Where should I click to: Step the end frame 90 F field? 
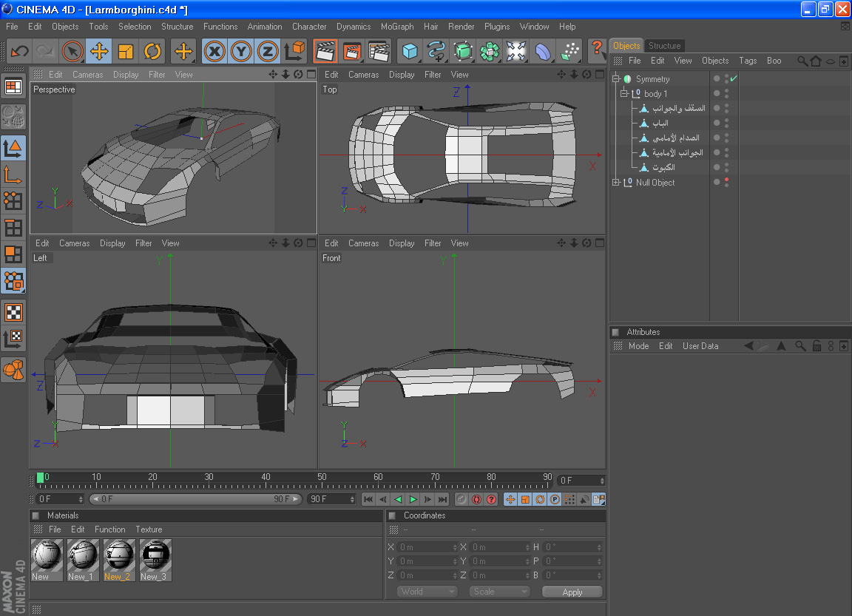[x=352, y=499]
